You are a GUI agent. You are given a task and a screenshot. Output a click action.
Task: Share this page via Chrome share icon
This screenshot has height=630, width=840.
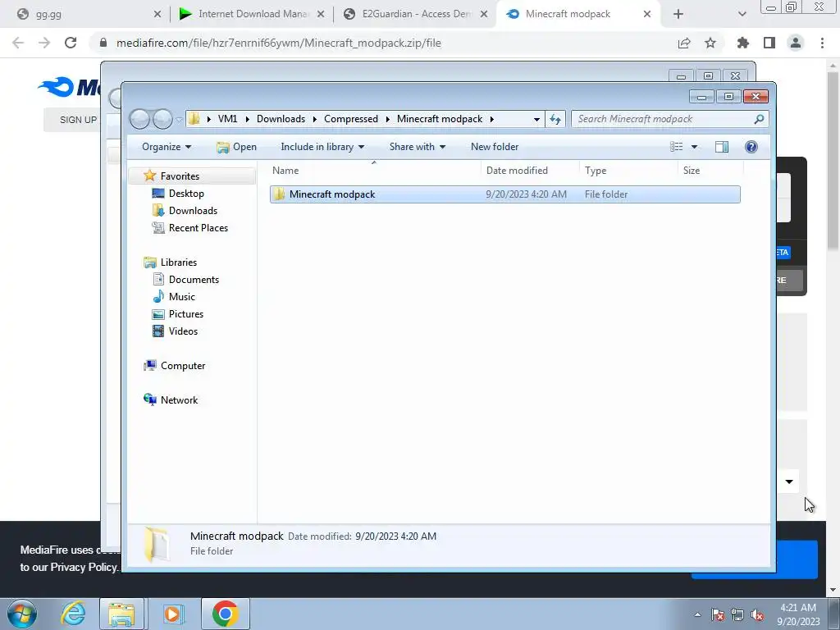tap(684, 43)
